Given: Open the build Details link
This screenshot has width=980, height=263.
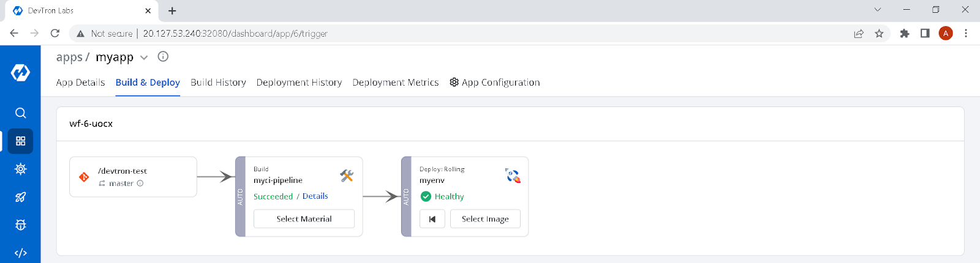Looking at the screenshot, I should point(315,196).
